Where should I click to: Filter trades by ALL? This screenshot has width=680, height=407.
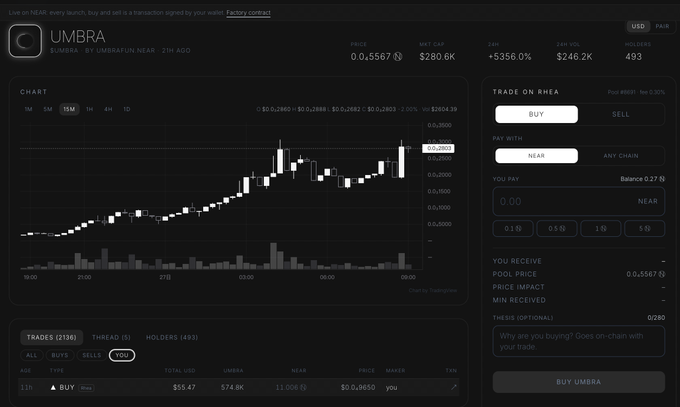[x=32, y=355]
